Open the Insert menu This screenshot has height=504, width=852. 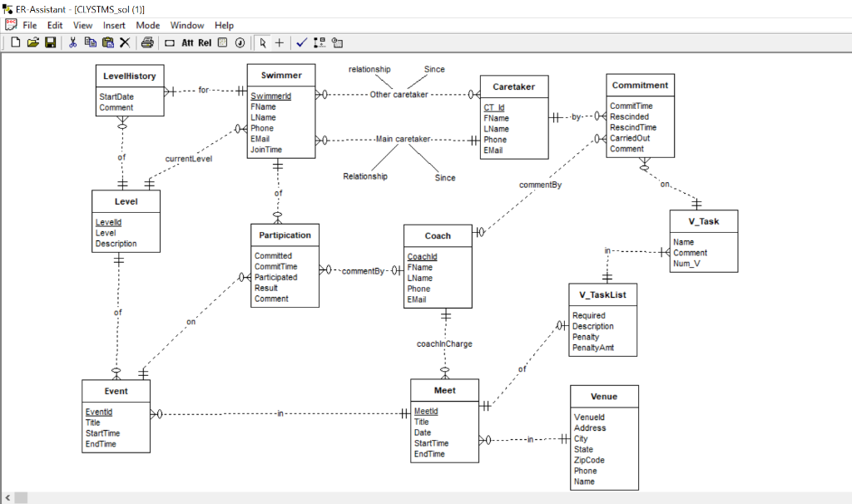coord(114,25)
